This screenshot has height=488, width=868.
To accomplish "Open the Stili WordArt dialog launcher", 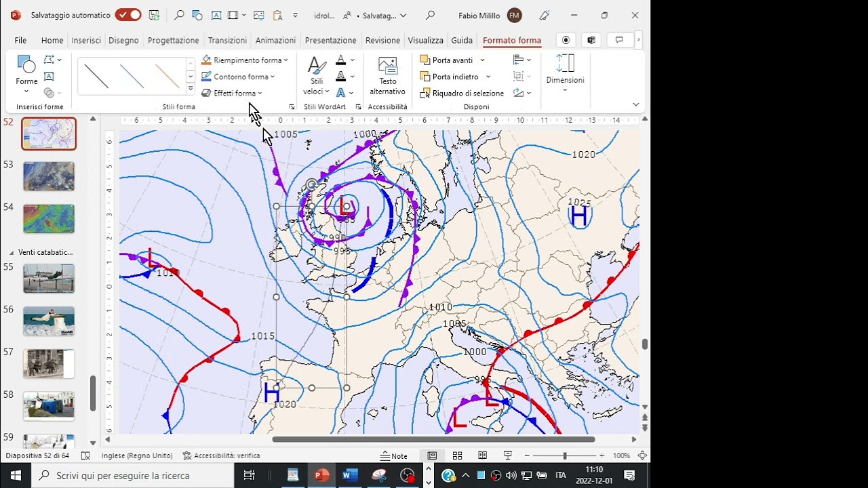I will coord(360,107).
